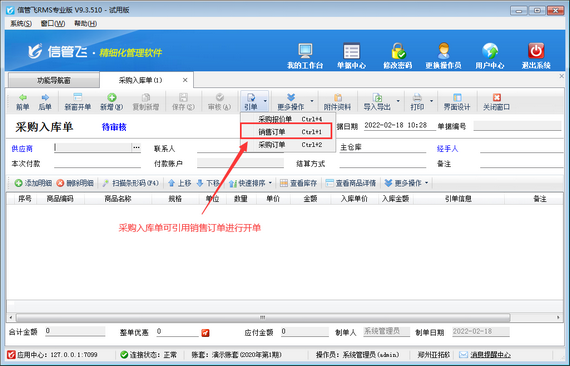This screenshot has height=366, width=570.
Task: Open 消息提醒中心 link in status bar
Action: pos(490,355)
